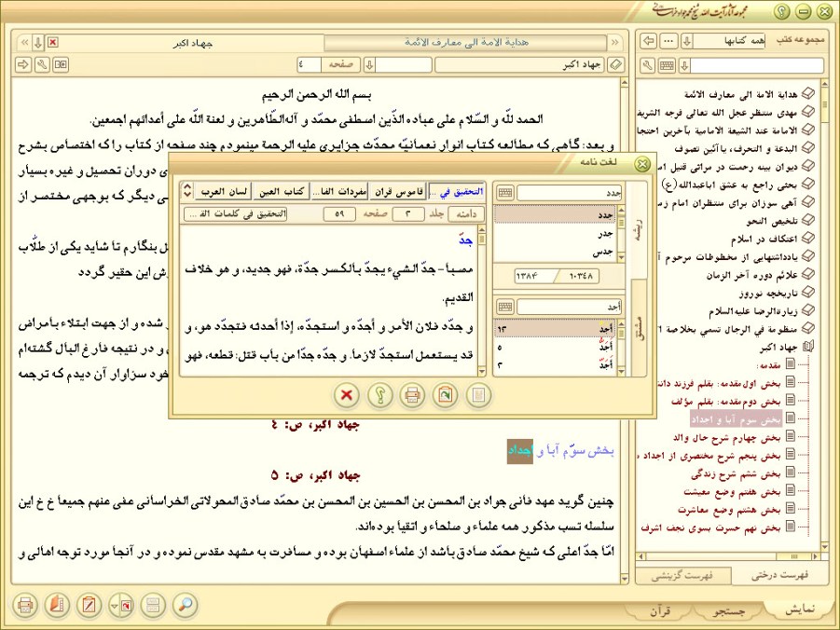Open the فهرست گزینشی index tab

coord(682,576)
